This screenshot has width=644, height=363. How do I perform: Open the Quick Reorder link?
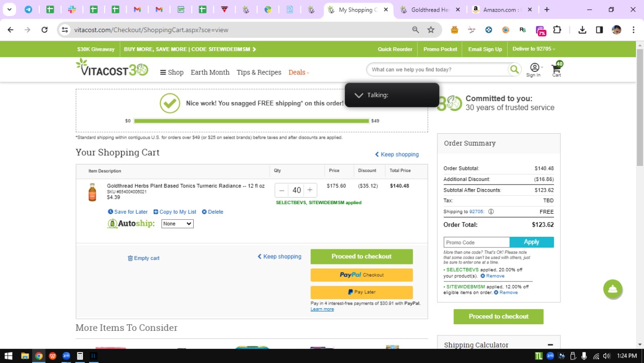tap(395, 49)
